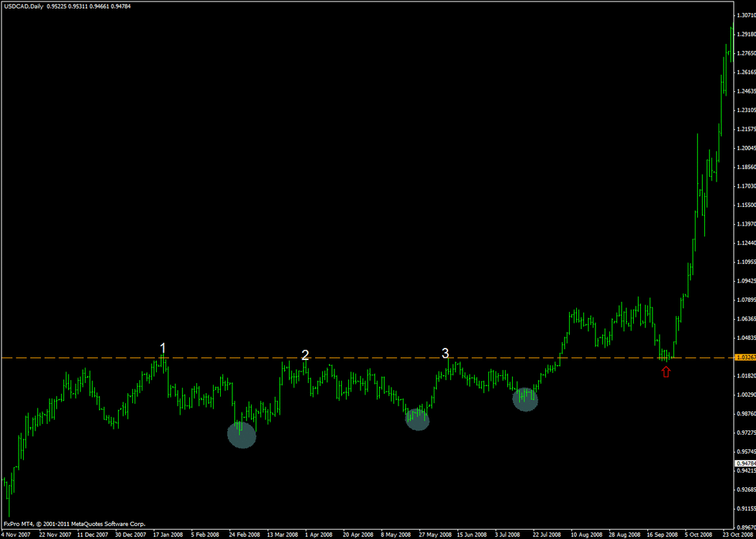
Task: Click the 0.95745 price axis label
Action: [745, 452]
